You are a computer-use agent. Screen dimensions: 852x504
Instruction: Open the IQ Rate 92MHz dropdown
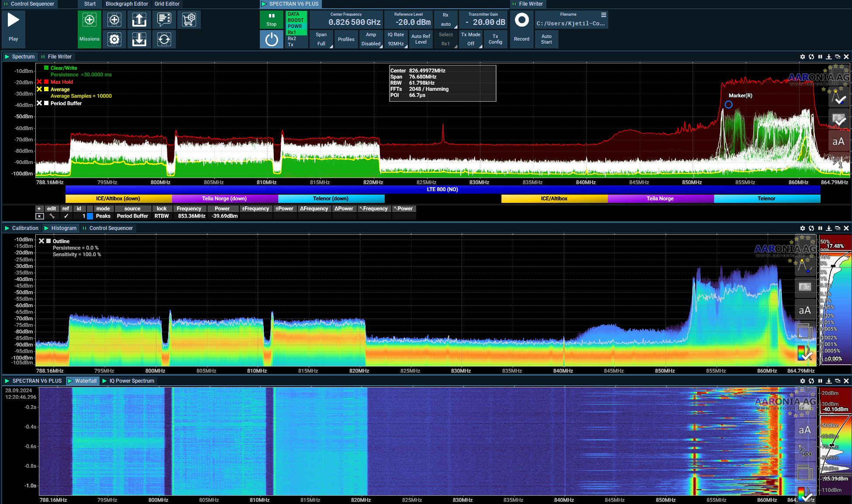tap(396, 39)
